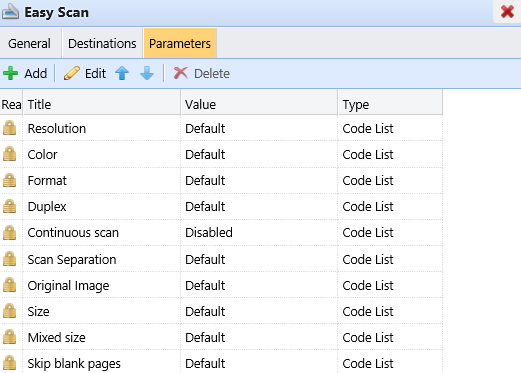The image size is (521, 373).
Task: Select the Resolution parameter row
Action: [221, 128]
